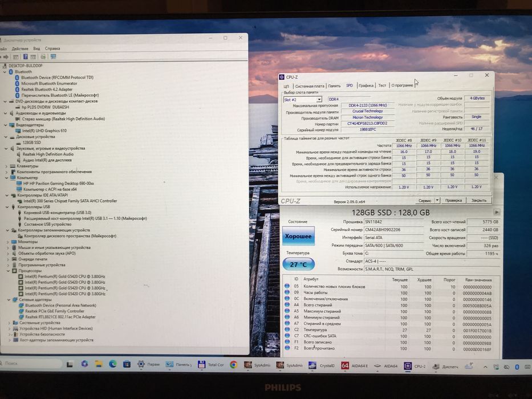
Task: Open the Действие menu in Device Manager
Action: click(20, 48)
